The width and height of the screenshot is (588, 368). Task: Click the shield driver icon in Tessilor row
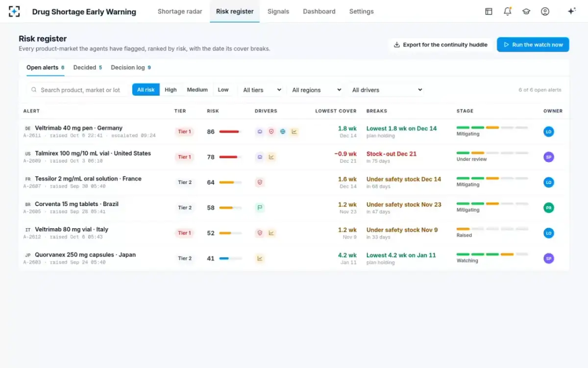pyautogui.click(x=260, y=183)
